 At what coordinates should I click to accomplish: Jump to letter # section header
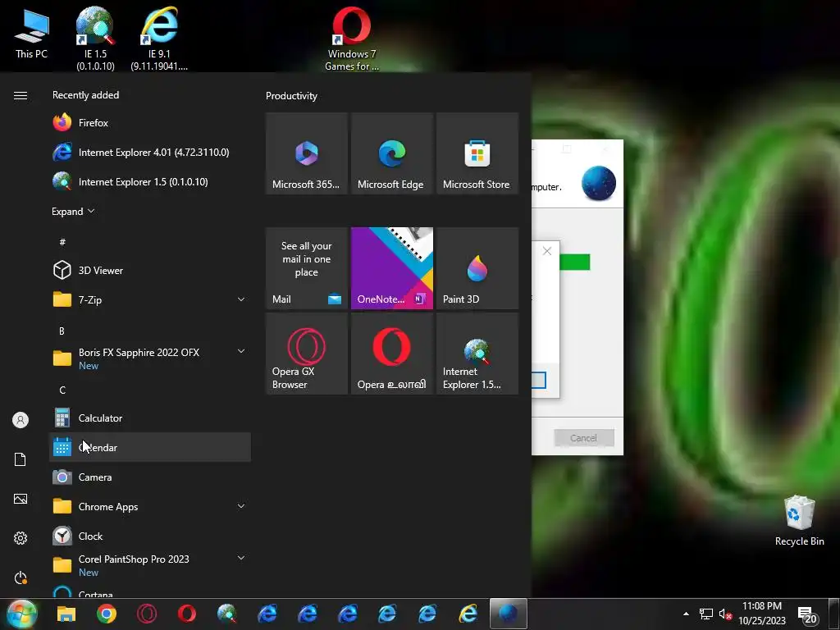click(x=62, y=242)
